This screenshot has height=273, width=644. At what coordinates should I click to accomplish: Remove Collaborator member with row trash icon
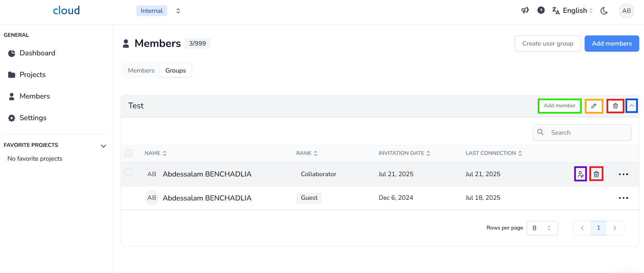click(596, 174)
